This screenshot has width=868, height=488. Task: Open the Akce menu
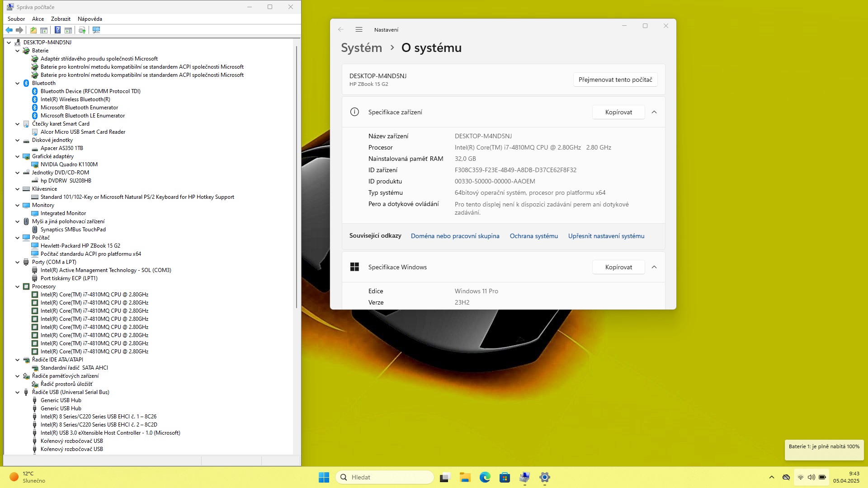[38, 19]
